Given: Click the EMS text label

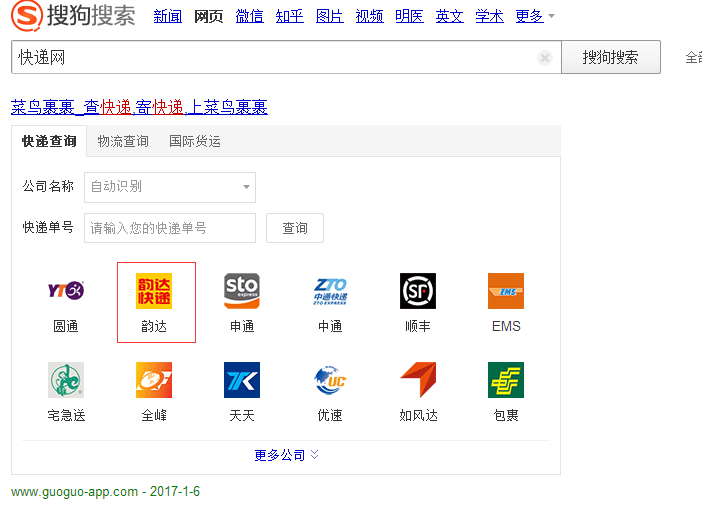Looking at the screenshot, I should point(506,326).
